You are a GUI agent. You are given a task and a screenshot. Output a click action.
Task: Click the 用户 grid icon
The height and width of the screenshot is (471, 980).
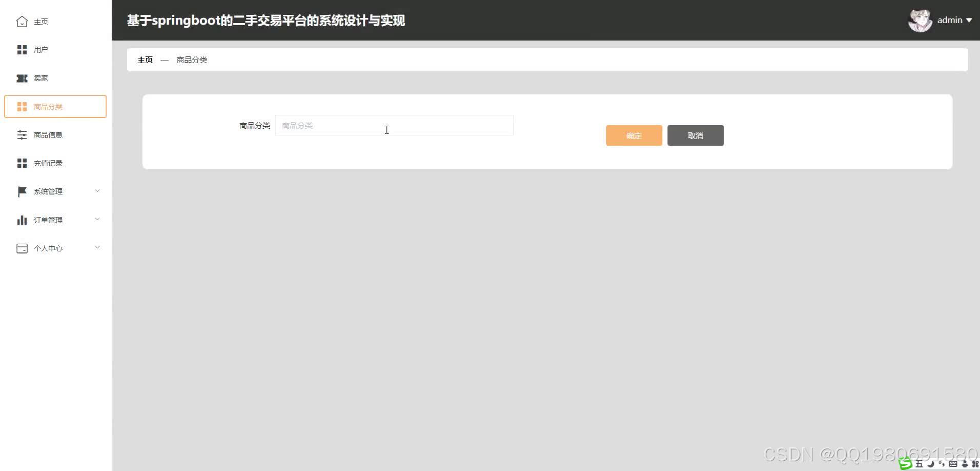click(22, 50)
